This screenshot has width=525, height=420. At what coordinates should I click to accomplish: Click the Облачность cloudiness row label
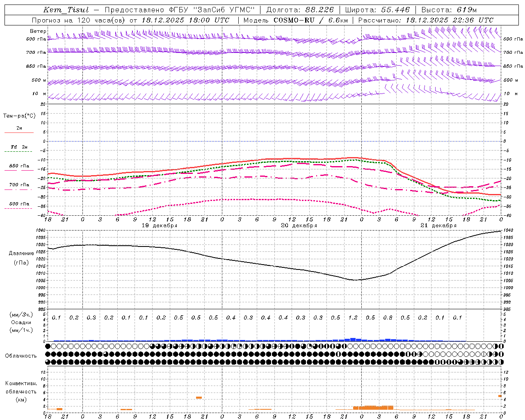pyautogui.click(x=21, y=356)
